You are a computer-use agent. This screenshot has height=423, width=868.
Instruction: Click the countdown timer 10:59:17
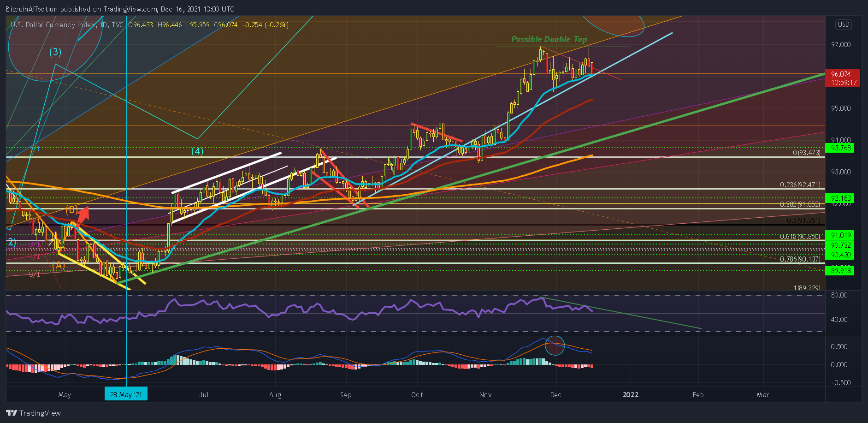(x=844, y=83)
